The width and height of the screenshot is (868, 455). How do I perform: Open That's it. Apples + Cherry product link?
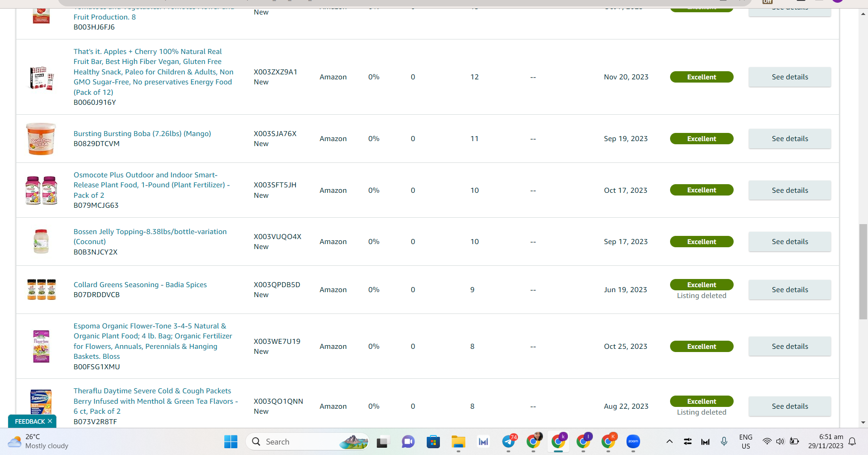click(154, 72)
